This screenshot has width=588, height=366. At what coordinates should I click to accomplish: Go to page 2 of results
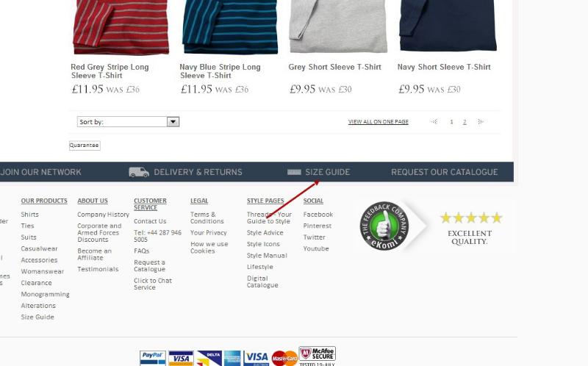(x=465, y=122)
